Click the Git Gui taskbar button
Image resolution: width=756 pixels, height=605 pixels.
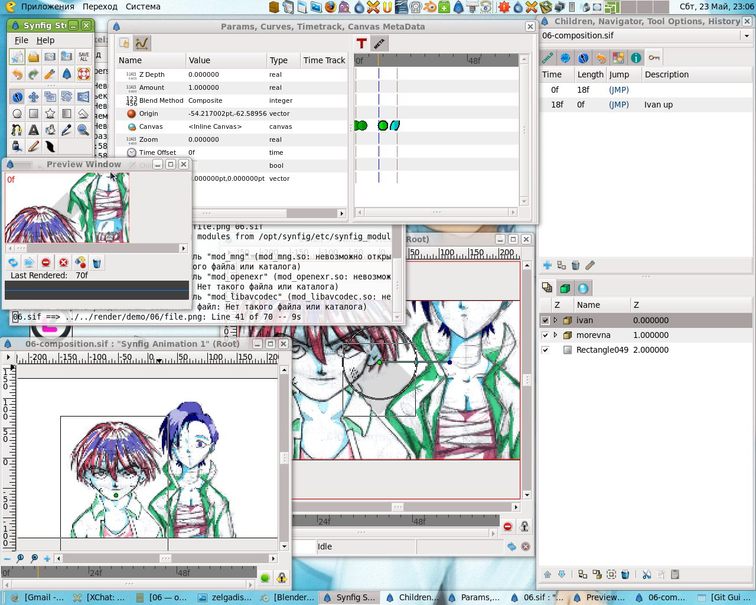725,597
